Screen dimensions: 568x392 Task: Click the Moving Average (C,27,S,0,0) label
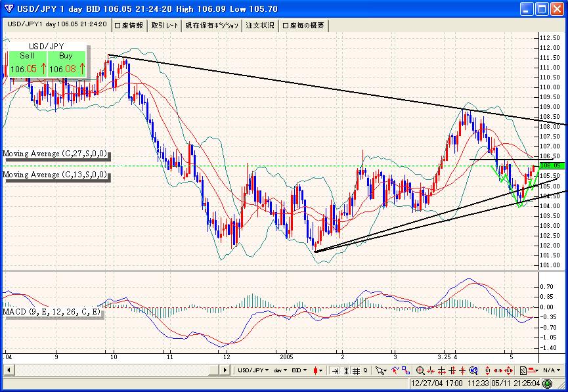pos(55,154)
